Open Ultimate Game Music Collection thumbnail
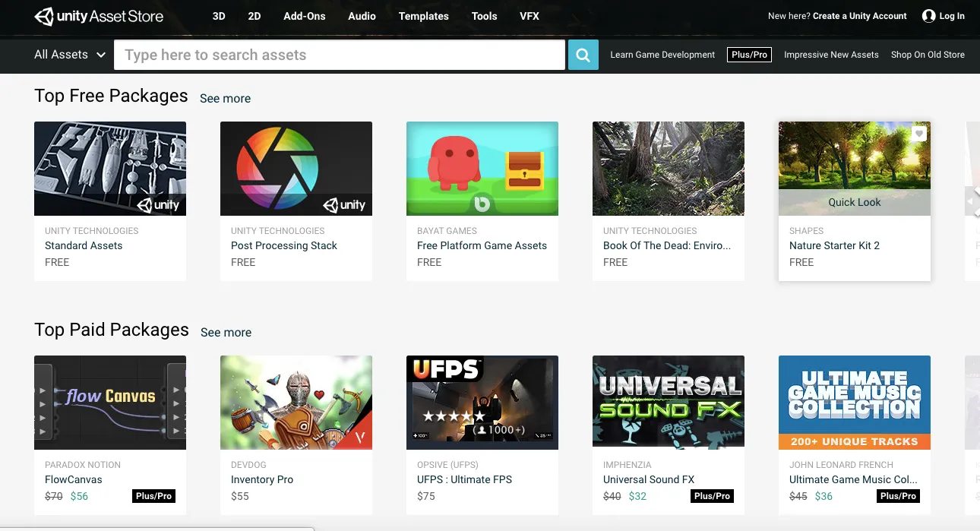 point(855,403)
